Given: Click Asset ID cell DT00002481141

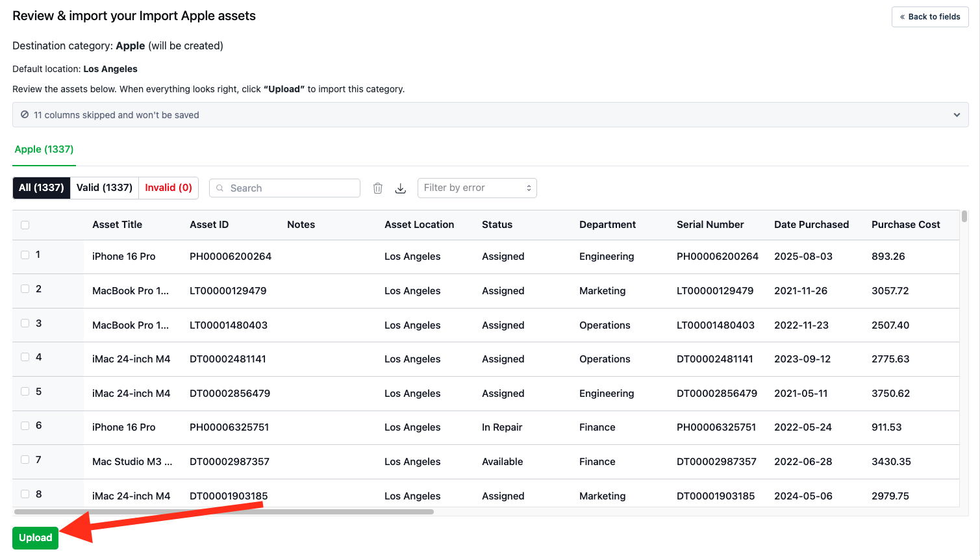Looking at the screenshot, I should click(228, 359).
